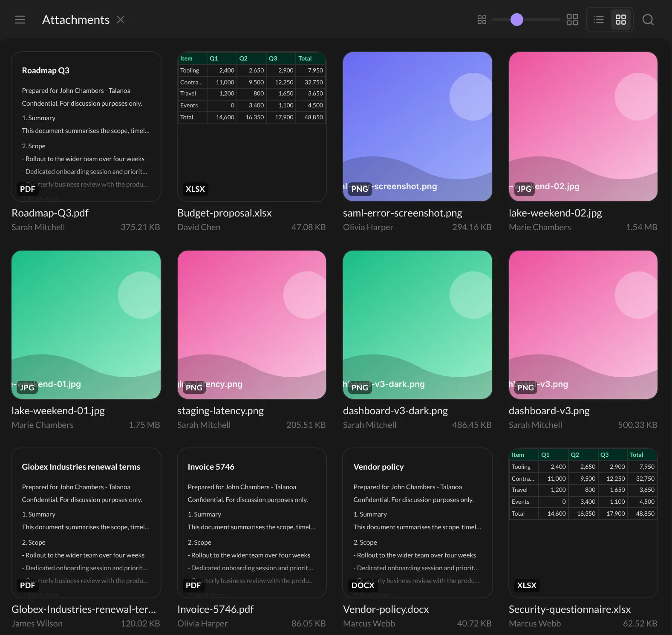
Task: Open dashboard-v3.png image thumbnail
Action: pos(583,325)
